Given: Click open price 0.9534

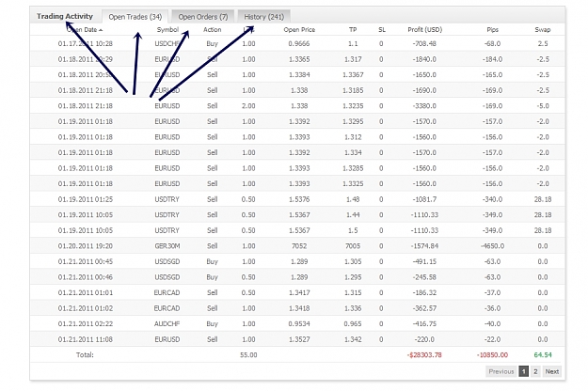Looking at the screenshot, I should (x=299, y=324).
